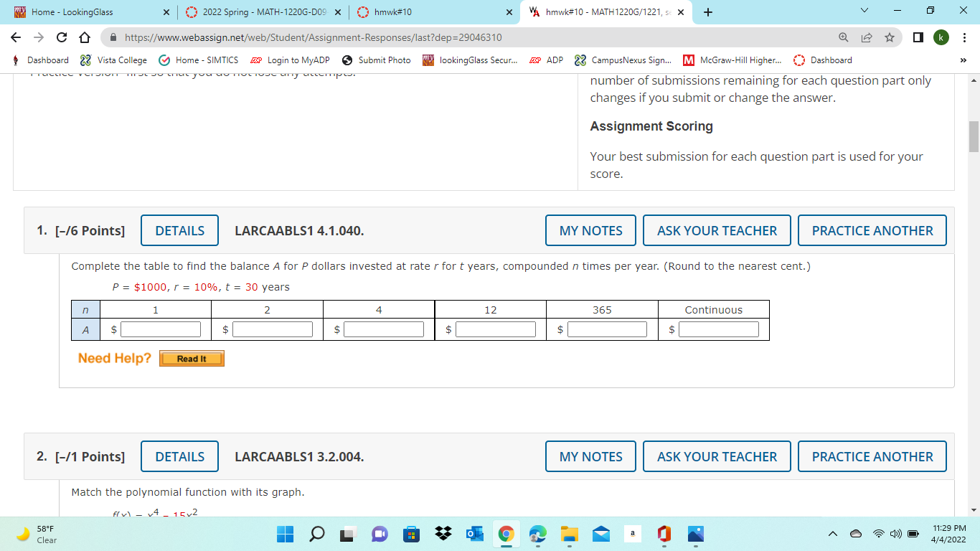980x551 pixels.
Task: Open Microsoft Edge from the taskbar
Action: [537, 534]
